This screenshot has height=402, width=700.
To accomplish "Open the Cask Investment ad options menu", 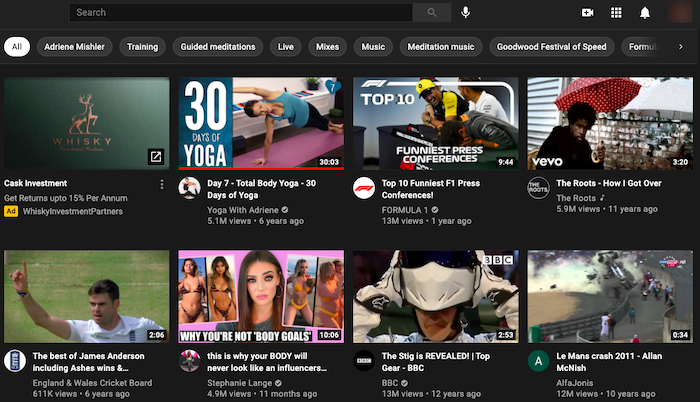I will tap(162, 184).
